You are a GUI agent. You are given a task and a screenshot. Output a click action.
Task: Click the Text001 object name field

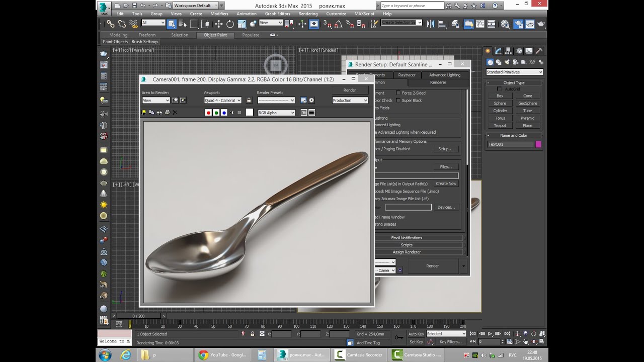pos(510,144)
